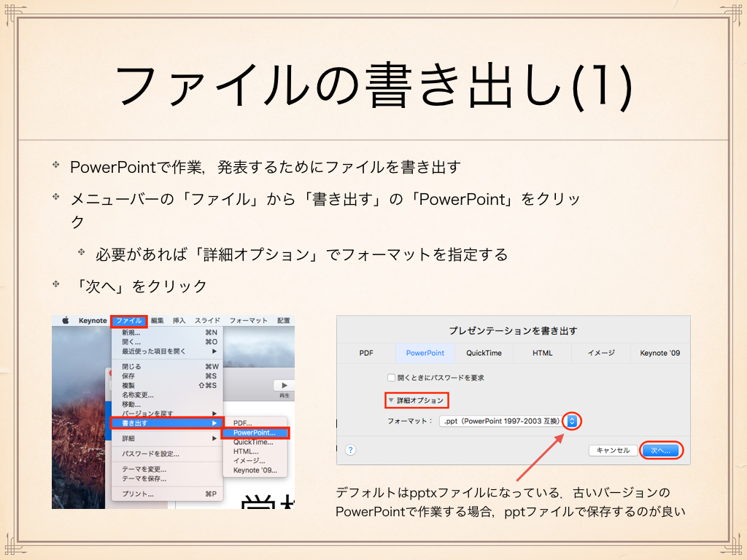Click the format popup arrows button
Image resolution: width=747 pixels, height=560 pixels.
click(572, 421)
